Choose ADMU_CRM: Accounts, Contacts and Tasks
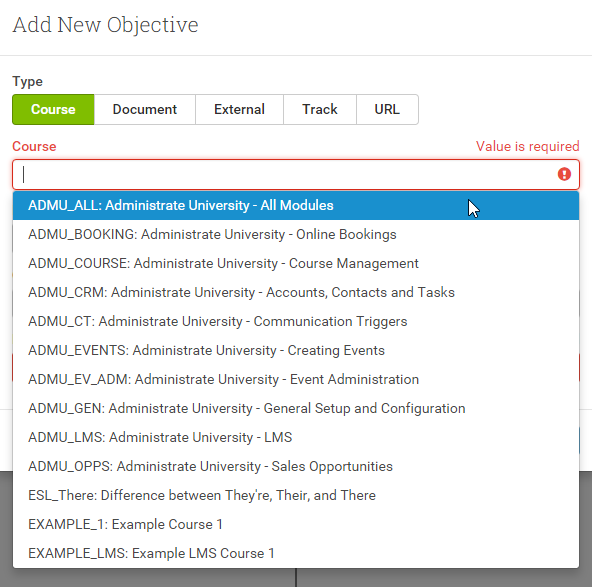This screenshot has height=587, width=592. point(296,293)
